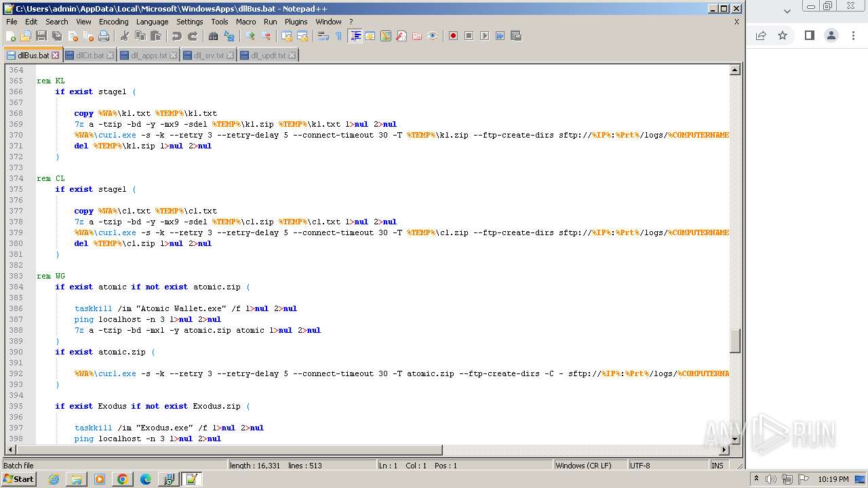Close the dllBus.bat tab
The height and width of the screenshot is (488, 868).
pyautogui.click(x=56, y=56)
